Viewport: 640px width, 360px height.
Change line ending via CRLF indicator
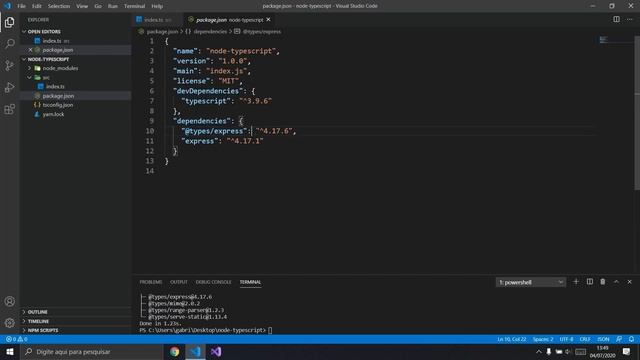585,339
